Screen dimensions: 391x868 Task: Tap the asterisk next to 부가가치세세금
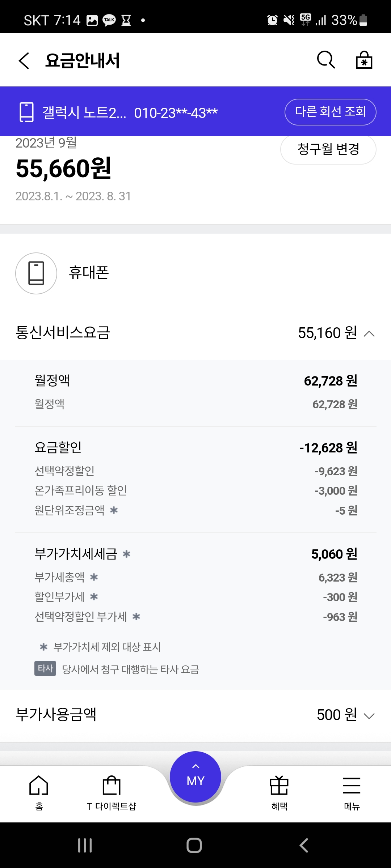click(126, 554)
